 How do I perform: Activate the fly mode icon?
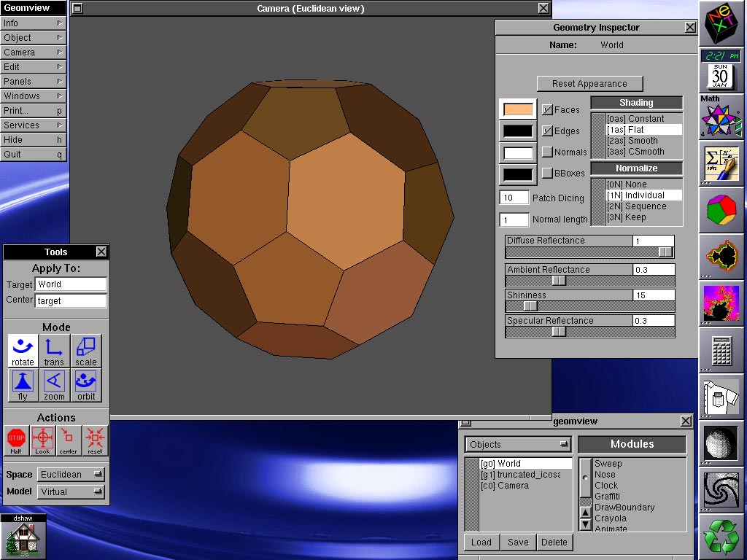click(x=23, y=385)
